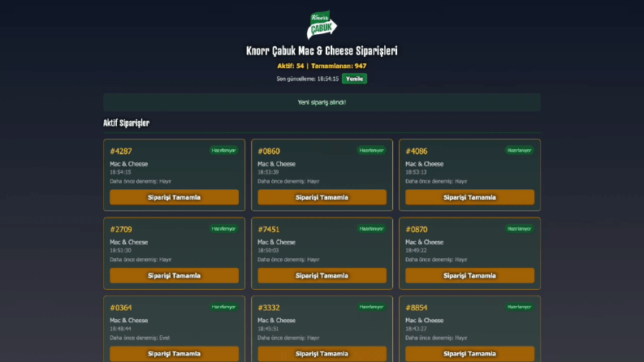The height and width of the screenshot is (362, 644).
Task: Click the 18:51:30 timestamp on order #2709
Action: pos(120,250)
